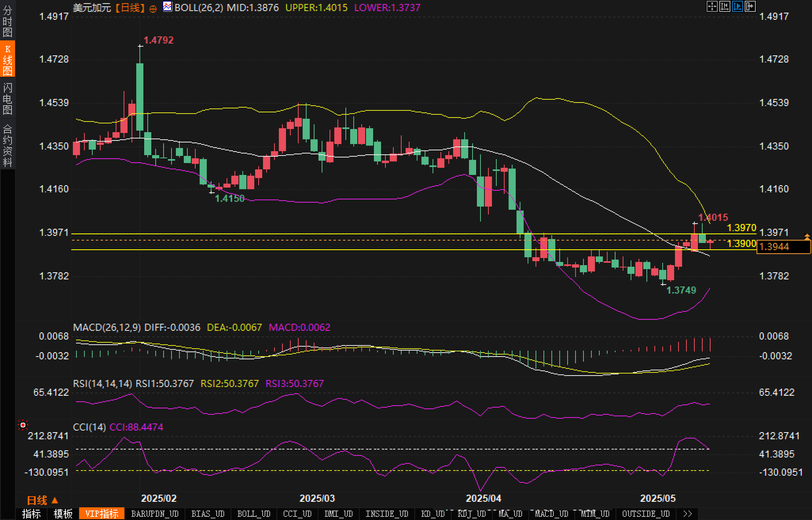Switch to 闪电图 sidebar view

click(8, 99)
